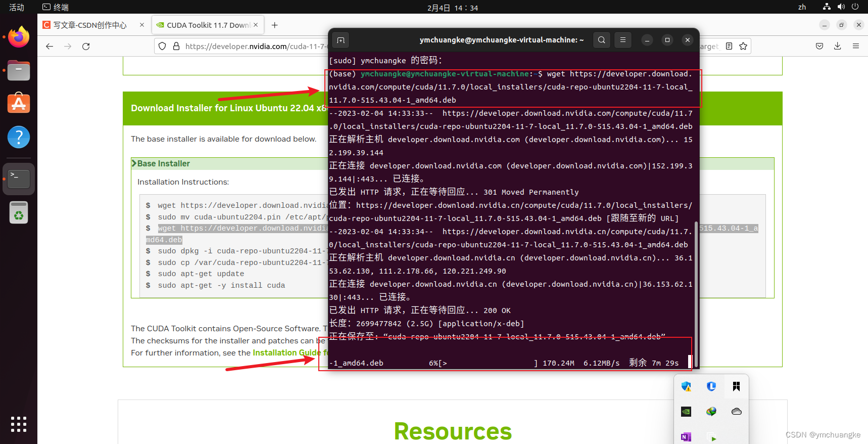Open the NVIDIA tray icon

(686, 412)
